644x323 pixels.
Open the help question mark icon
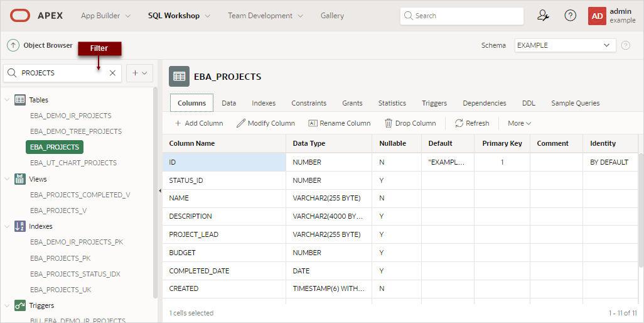tap(570, 16)
